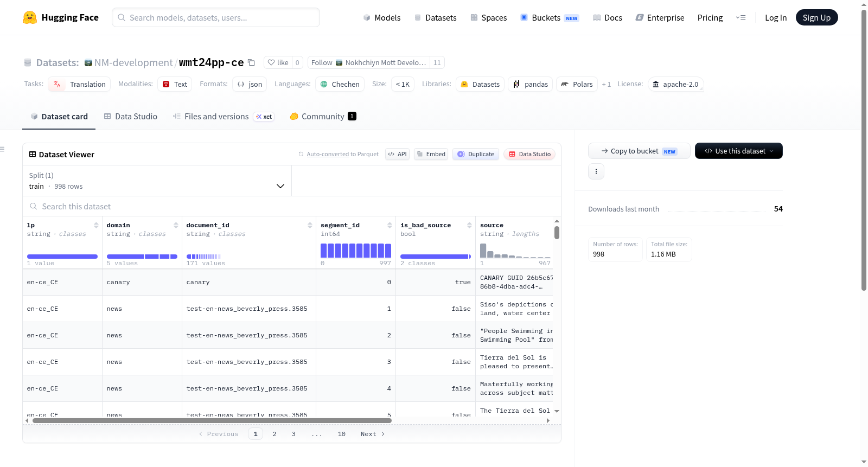
Task: Click the Embed button
Action: click(431, 154)
